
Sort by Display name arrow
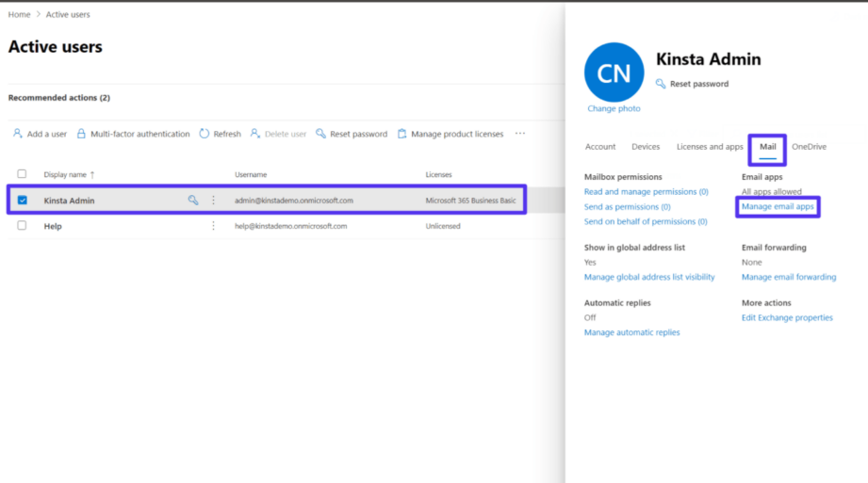[x=92, y=175]
